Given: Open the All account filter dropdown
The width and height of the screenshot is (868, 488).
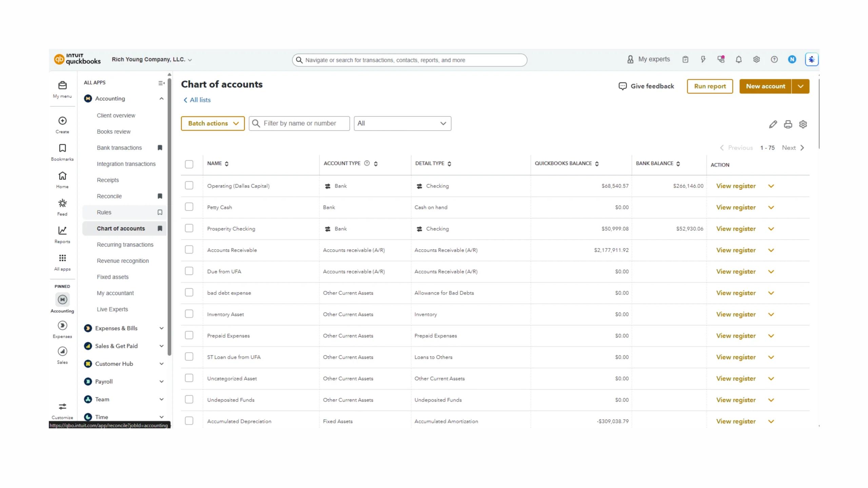Looking at the screenshot, I should [402, 123].
